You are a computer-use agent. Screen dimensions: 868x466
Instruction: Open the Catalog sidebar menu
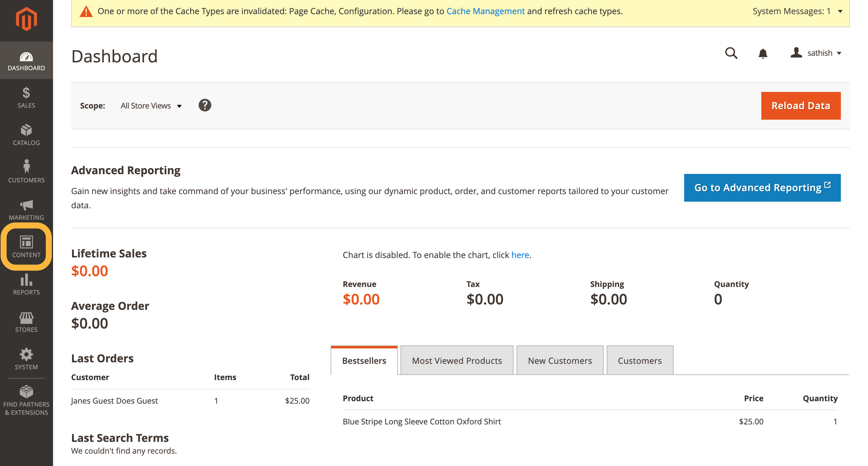pos(26,135)
